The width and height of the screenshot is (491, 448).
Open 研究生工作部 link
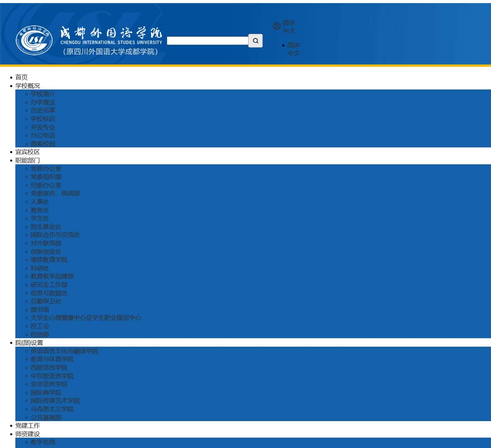(49, 285)
